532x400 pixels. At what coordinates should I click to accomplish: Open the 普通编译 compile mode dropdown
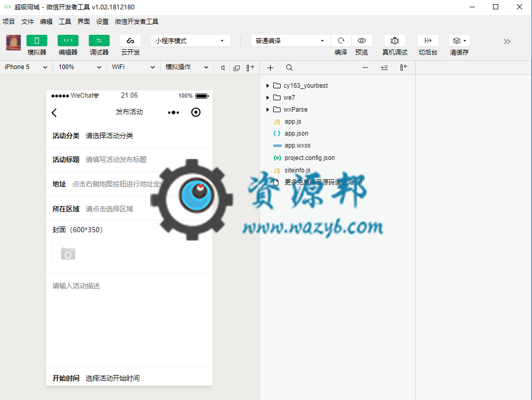pos(290,41)
